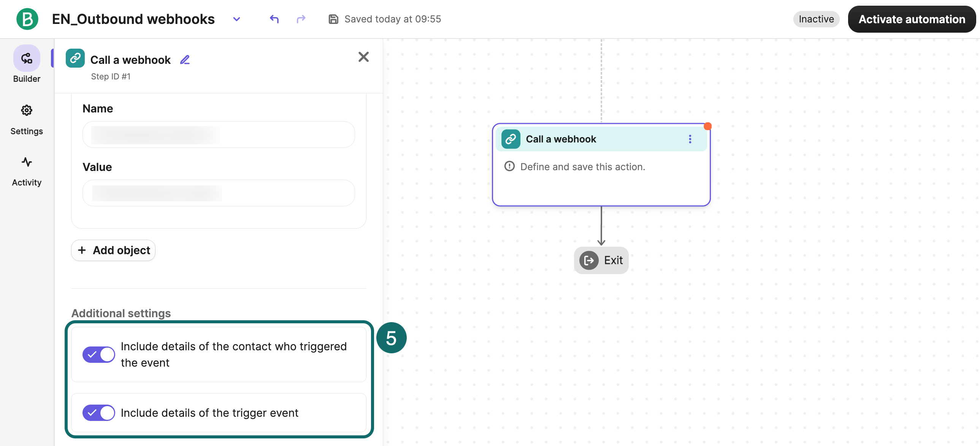Click the Saved today at 09:55 text
This screenshot has height=446, width=980.
pyautogui.click(x=393, y=19)
